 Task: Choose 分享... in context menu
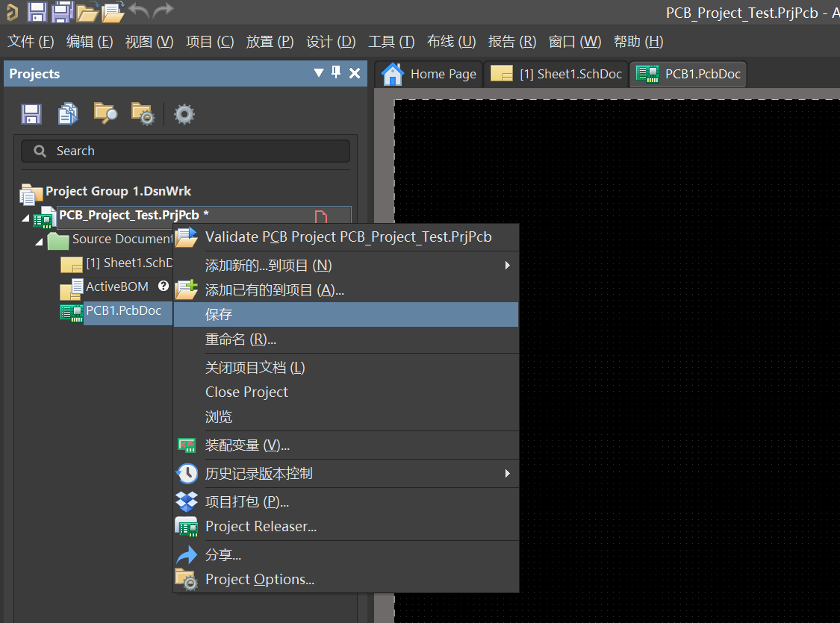(346, 555)
